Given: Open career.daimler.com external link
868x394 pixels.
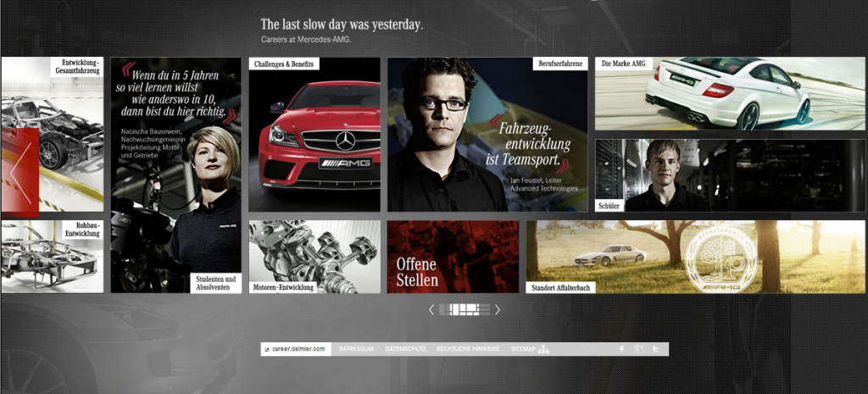Looking at the screenshot, I should [296, 349].
